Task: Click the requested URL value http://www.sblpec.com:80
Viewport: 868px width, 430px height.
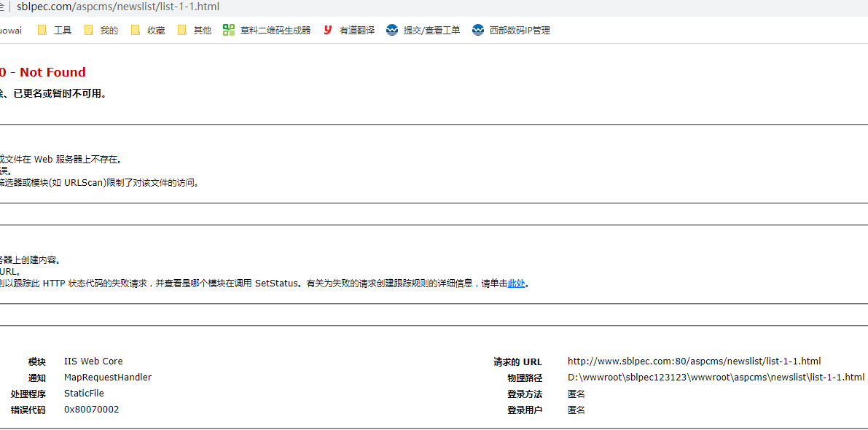Action: [694, 361]
